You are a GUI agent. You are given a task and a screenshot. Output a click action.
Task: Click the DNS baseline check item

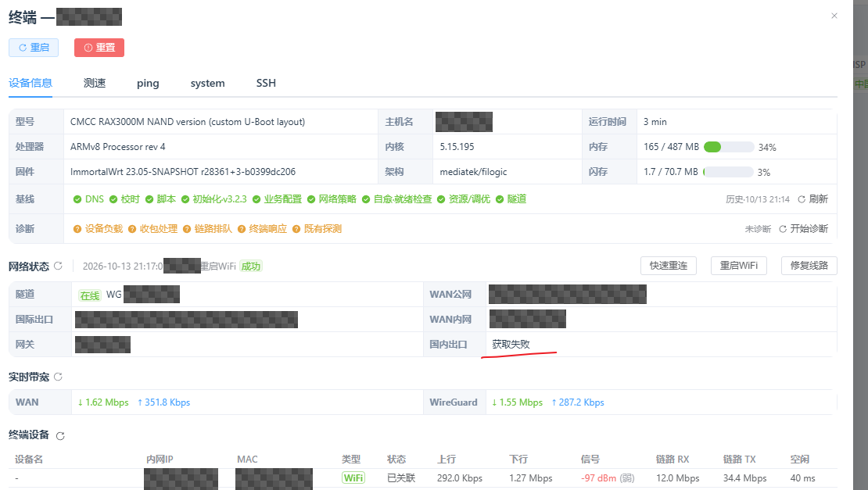[88, 199]
